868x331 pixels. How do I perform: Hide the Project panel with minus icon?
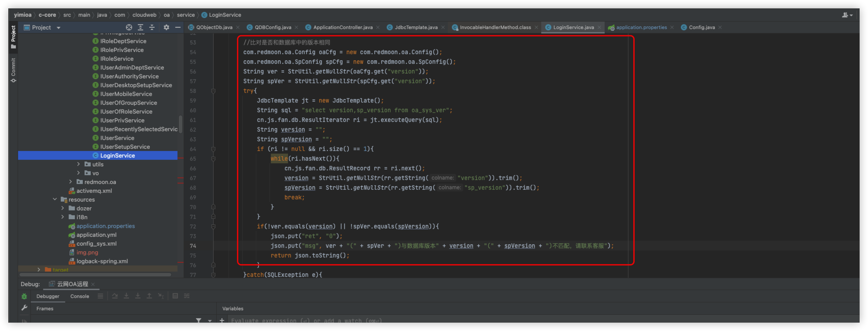coord(178,28)
